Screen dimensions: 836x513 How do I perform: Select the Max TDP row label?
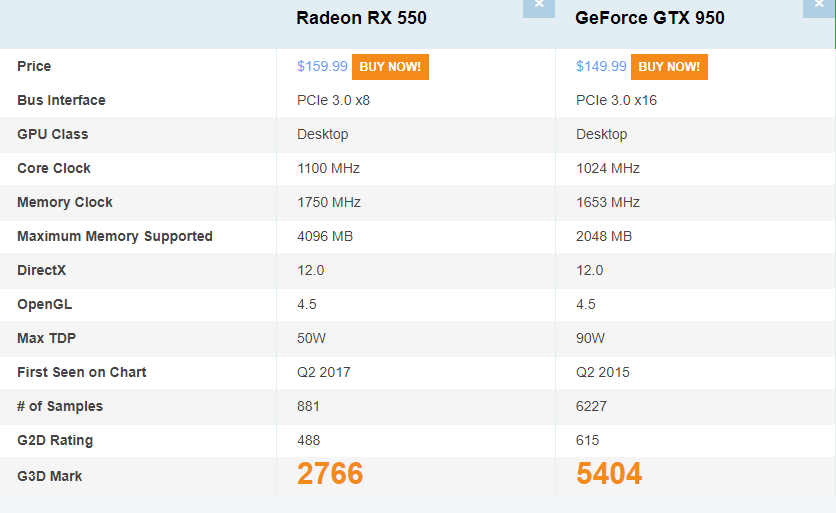(46, 338)
